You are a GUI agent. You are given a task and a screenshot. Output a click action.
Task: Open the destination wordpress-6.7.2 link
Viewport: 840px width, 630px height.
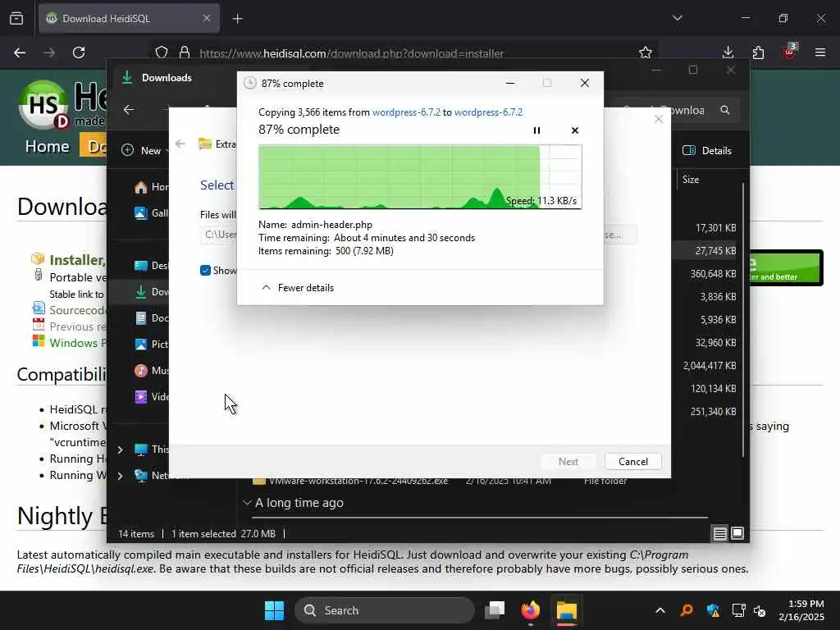488,112
